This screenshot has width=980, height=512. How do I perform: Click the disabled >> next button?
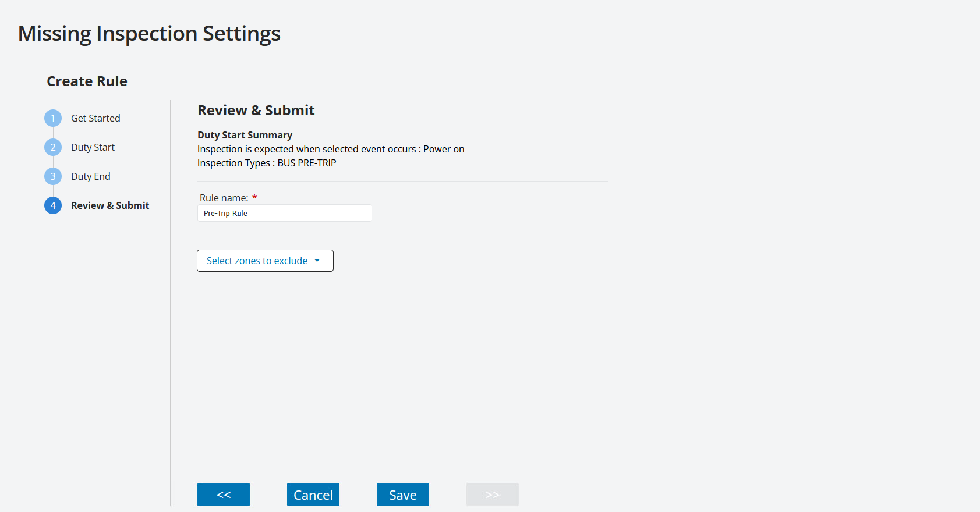click(x=493, y=495)
